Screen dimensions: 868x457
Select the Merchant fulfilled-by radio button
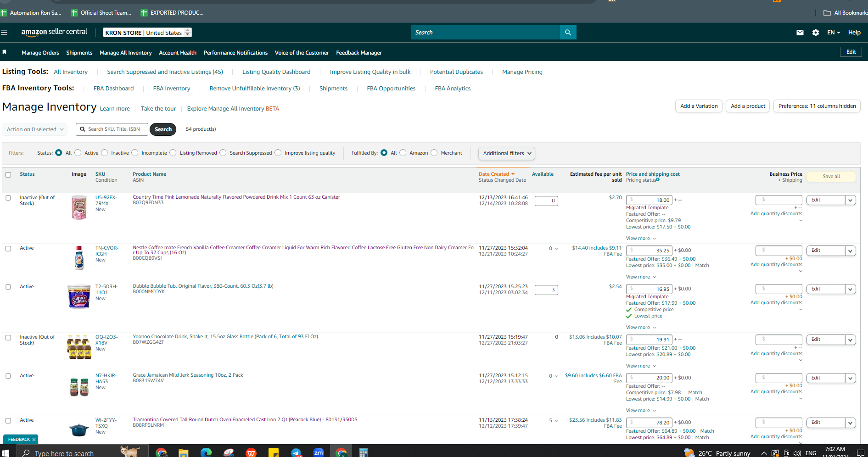[x=434, y=153]
